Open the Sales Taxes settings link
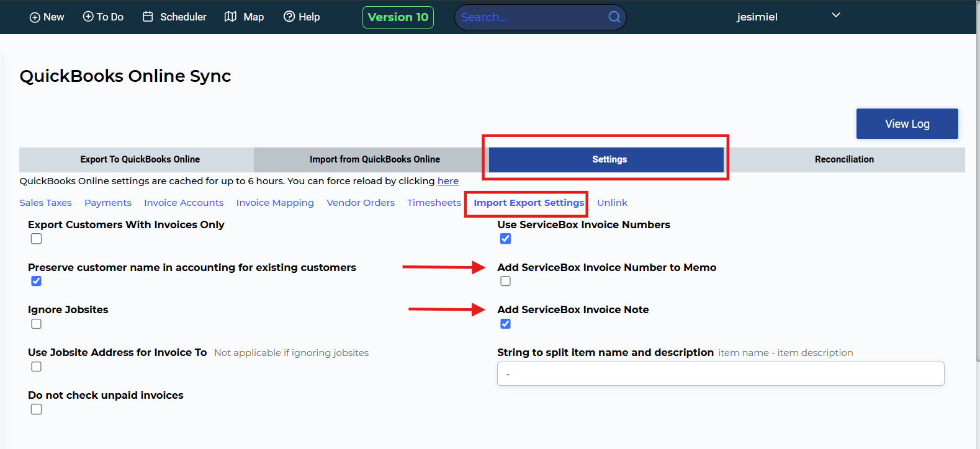The image size is (980, 449). [x=45, y=203]
